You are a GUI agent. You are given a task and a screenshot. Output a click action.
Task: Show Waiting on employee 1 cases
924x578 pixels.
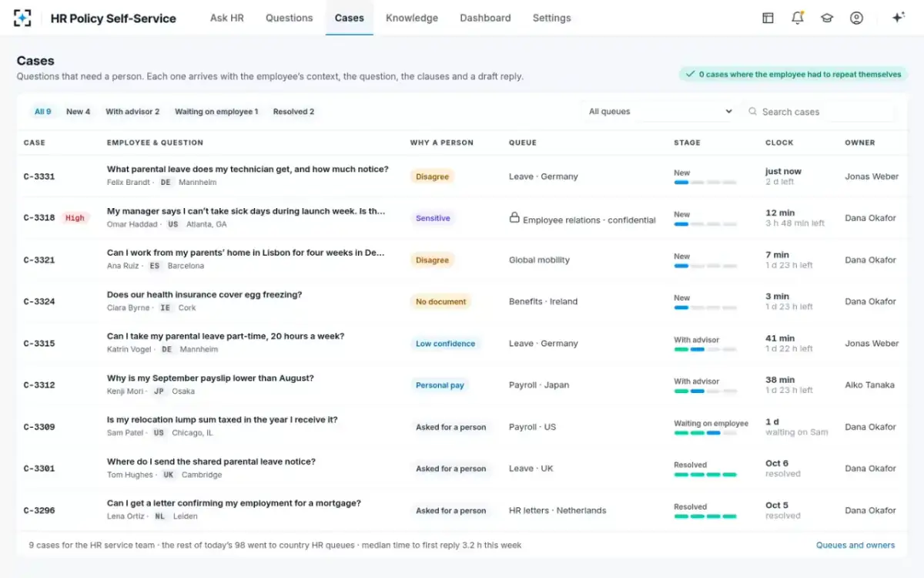click(x=216, y=112)
